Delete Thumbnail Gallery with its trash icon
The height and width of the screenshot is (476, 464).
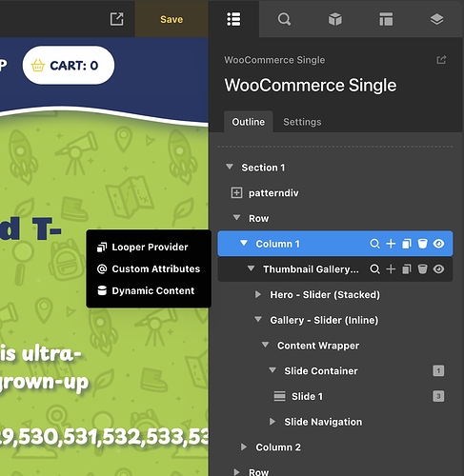[x=422, y=269]
